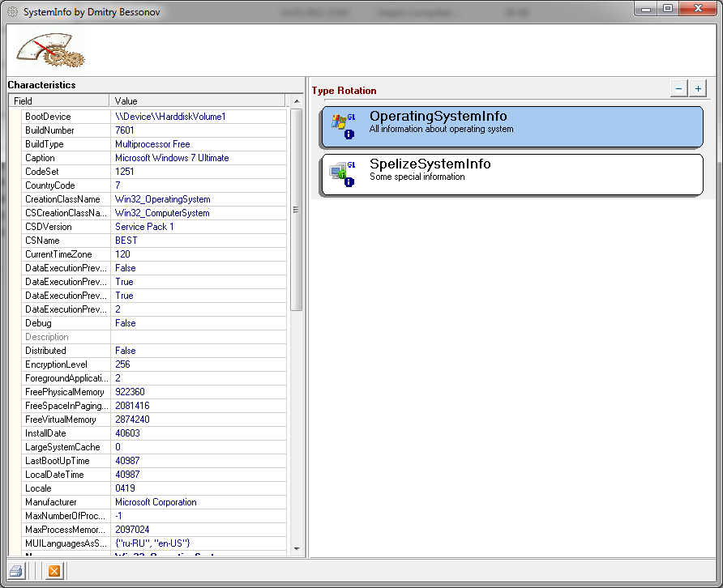Click the scroll up arrow in Characteristics list
The height and width of the screenshot is (588, 723).
(x=297, y=101)
